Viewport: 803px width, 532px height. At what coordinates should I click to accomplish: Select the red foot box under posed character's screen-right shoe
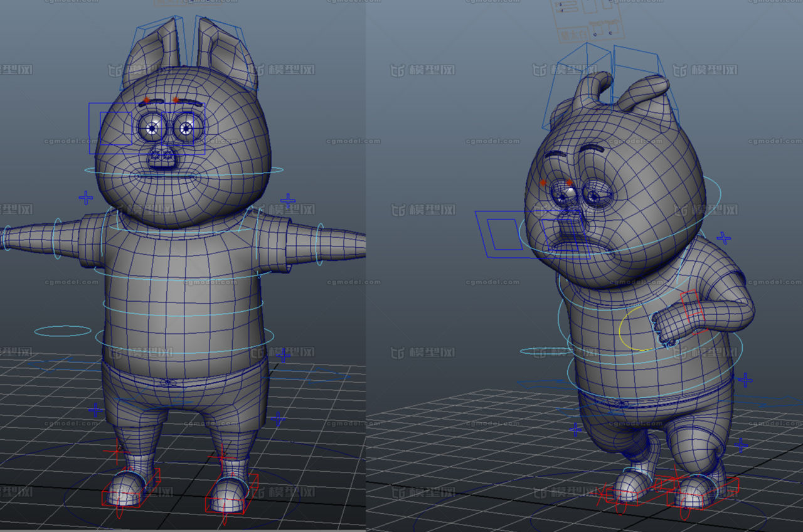point(703,493)
